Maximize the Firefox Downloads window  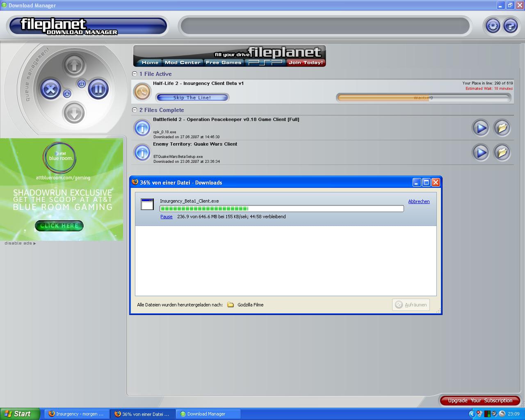coord(426,183)
